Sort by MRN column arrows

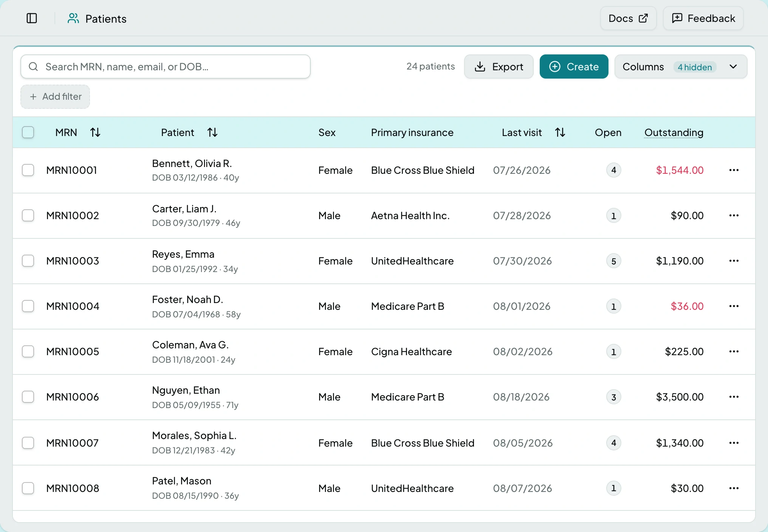coord(95,132)
